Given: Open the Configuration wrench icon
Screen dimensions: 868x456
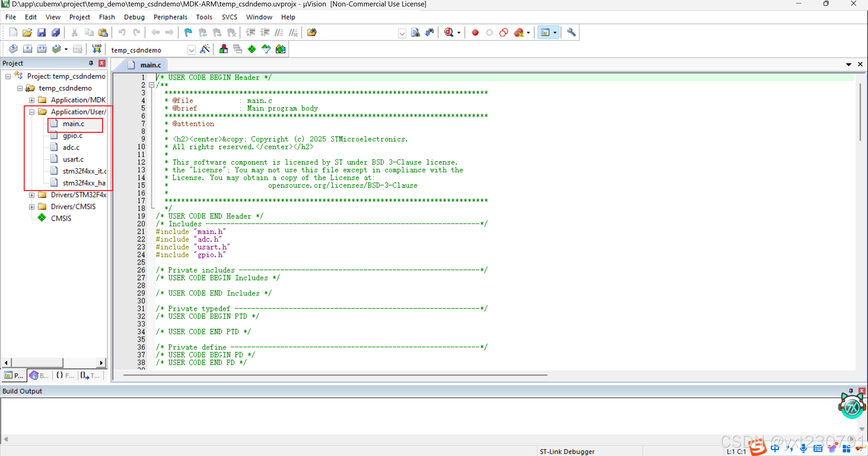Looking at the screenshot, I should click(x=571, y=33).
